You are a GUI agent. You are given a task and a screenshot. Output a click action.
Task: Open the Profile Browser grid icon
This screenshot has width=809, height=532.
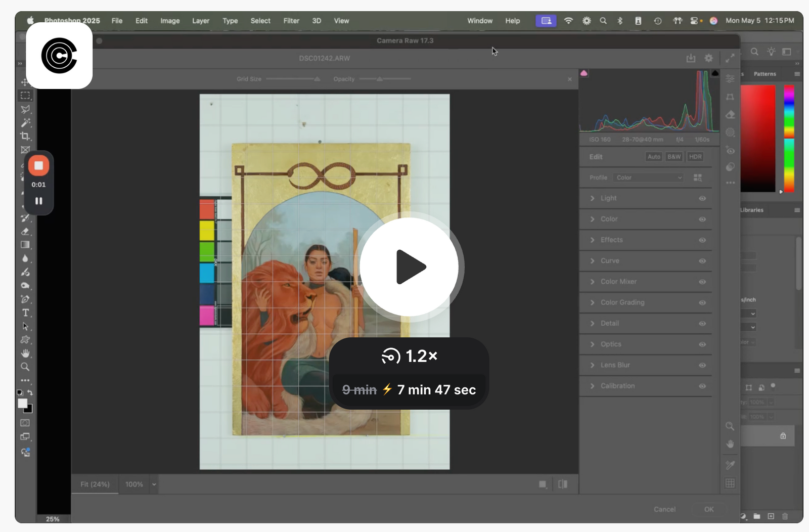[698, 178]
